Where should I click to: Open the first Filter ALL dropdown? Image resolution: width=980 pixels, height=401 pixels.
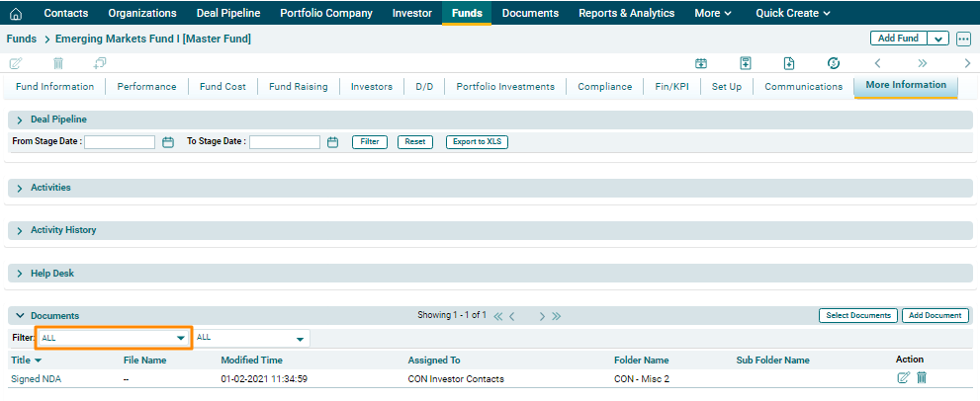point(113,338)
